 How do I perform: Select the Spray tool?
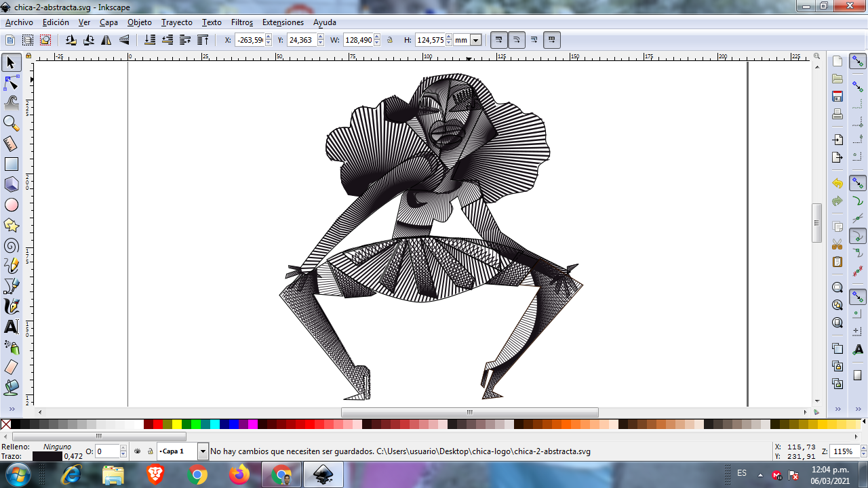point(11,347)
